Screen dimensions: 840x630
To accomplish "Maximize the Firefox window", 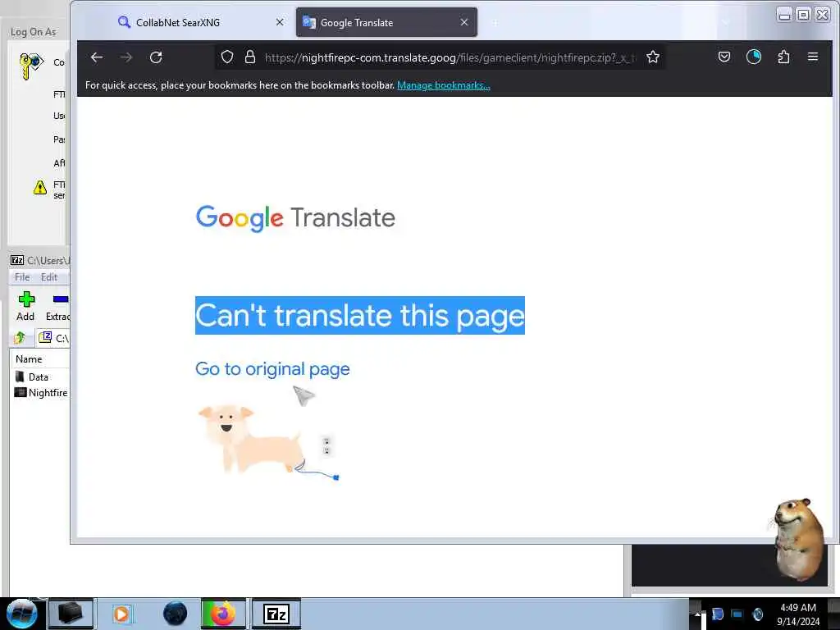I will pos(803,15).
